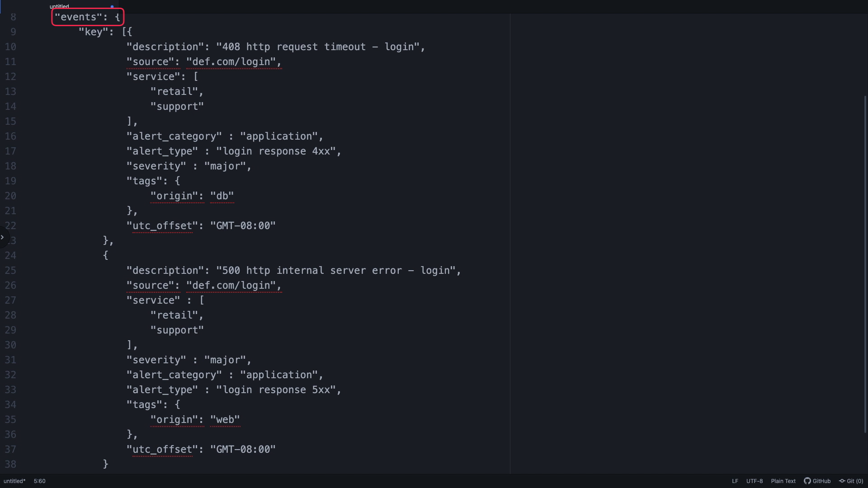Select line number 10 in the gutter
The height and width of the screenshot is (488, 868).
pos(10,47)
